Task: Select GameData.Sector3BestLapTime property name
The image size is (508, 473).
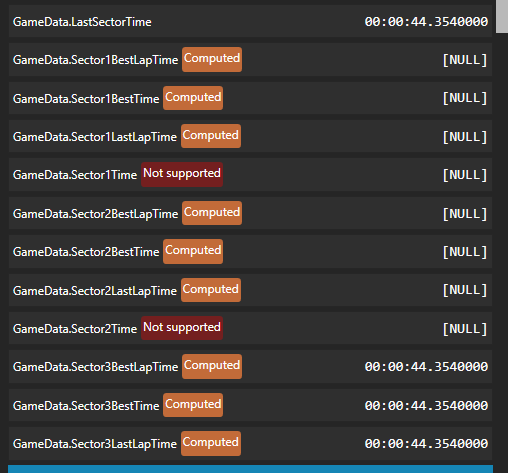Action: [95, 367]
